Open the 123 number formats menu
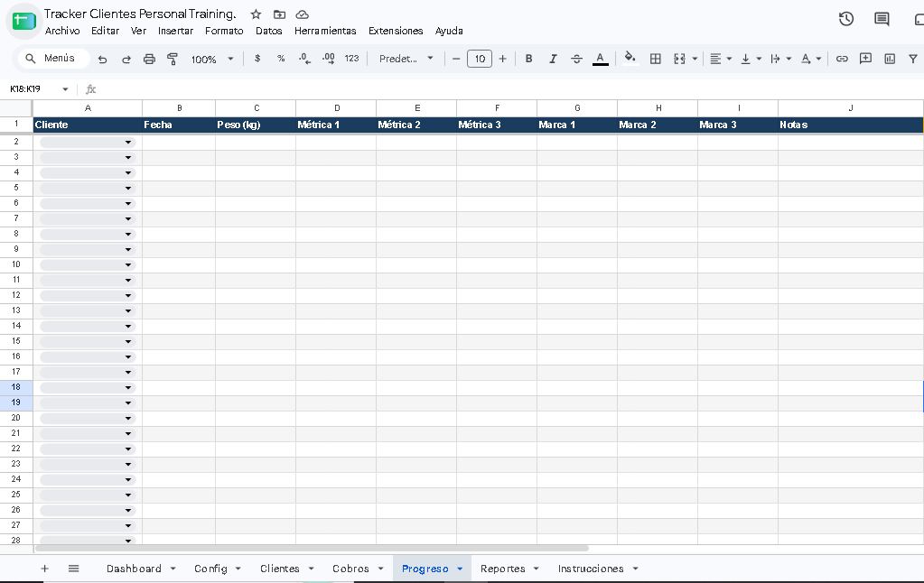Screen dimensions: 924x583 (x=351, y=59)
